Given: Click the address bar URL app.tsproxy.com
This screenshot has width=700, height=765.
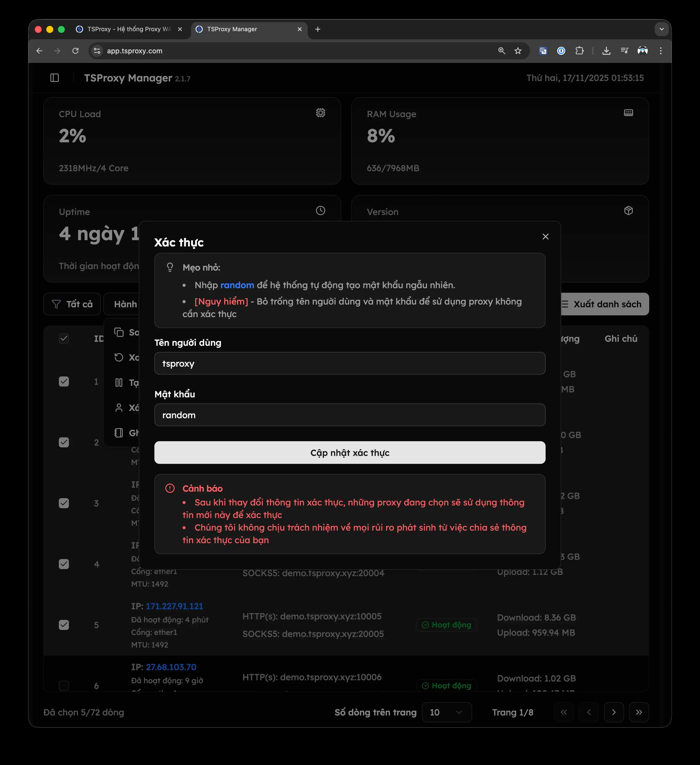Looking at the screenshot, I should pyautogui.click(x=135, y=51).
